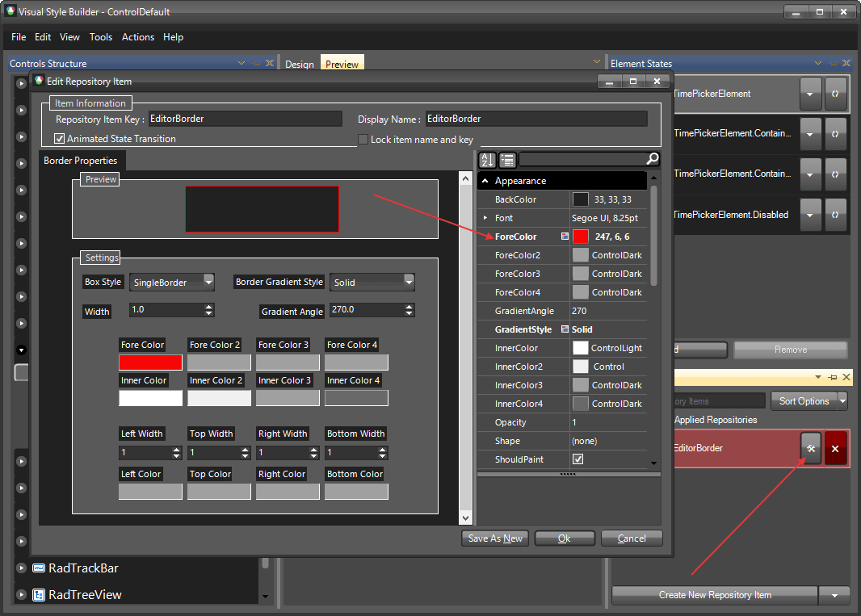Click the Create New Repository Item button
The height and width of the screenshot is (616, 861).
point(714,595)
